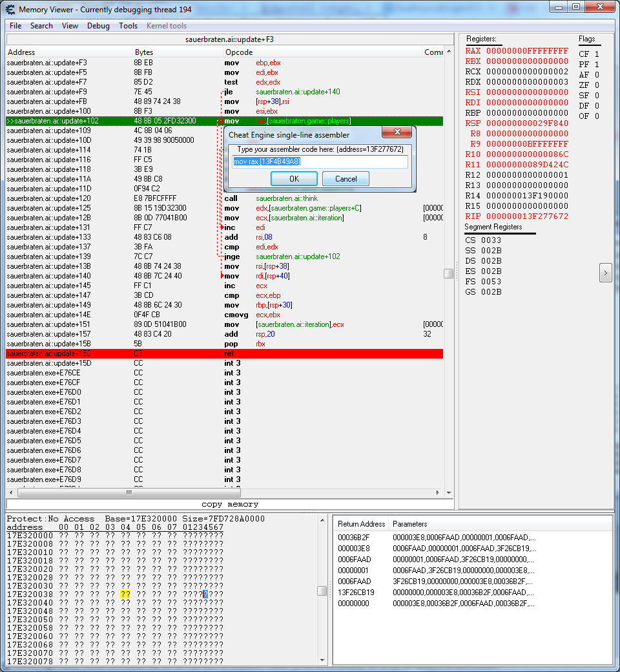Open the Tools menu
Image resolution: width=620 pixels, height=672 pixels.
click(128, 26)
